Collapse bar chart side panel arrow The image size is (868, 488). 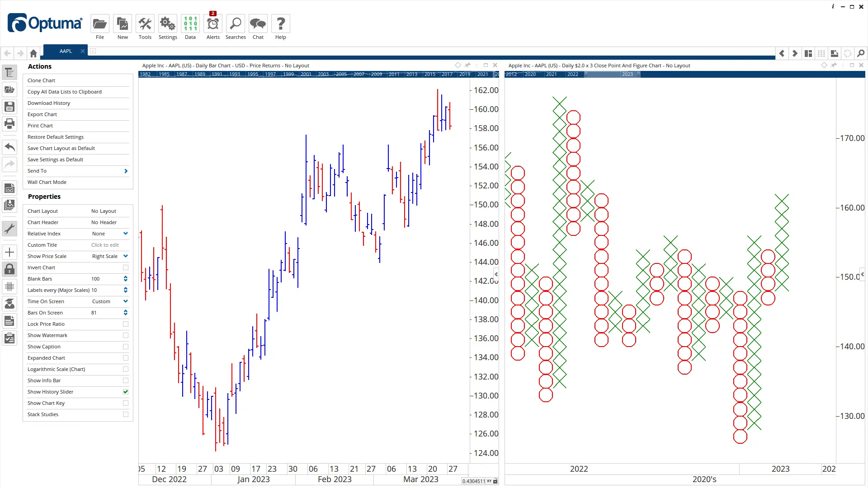496,274
